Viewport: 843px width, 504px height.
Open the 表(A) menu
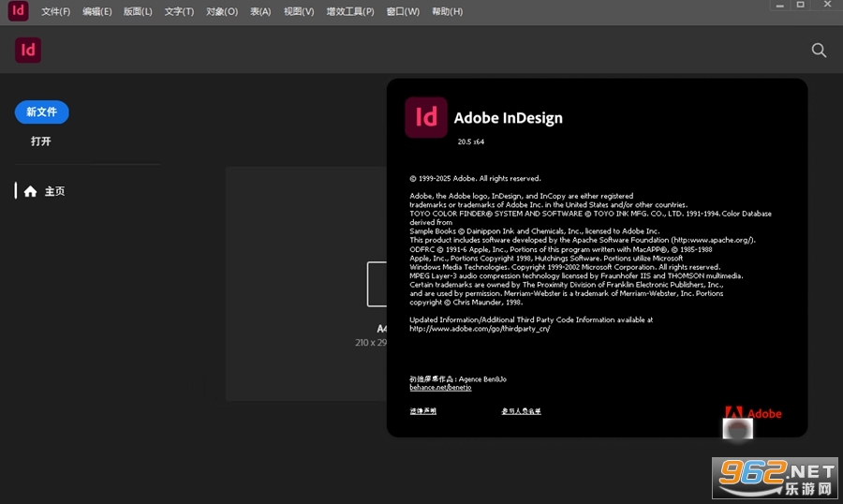coord(260,11)
